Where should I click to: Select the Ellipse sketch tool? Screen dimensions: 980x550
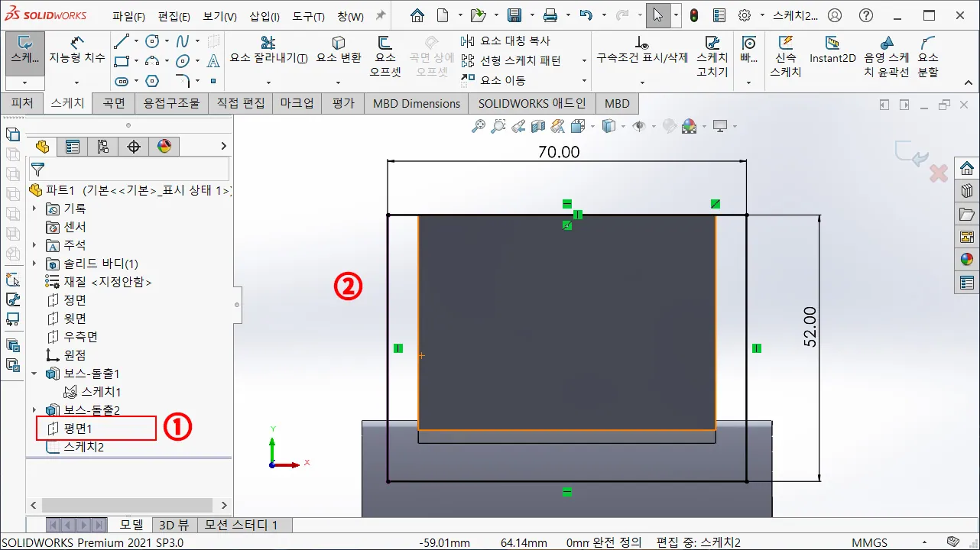[183, 61]
